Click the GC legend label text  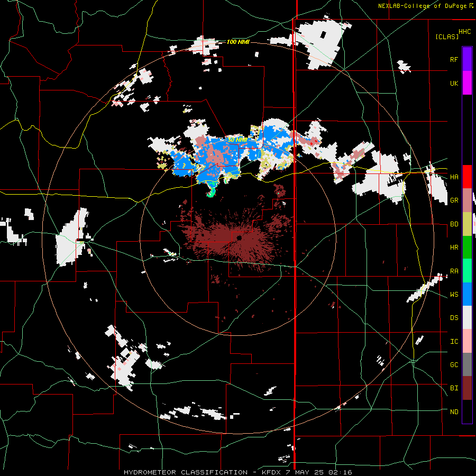454,365
